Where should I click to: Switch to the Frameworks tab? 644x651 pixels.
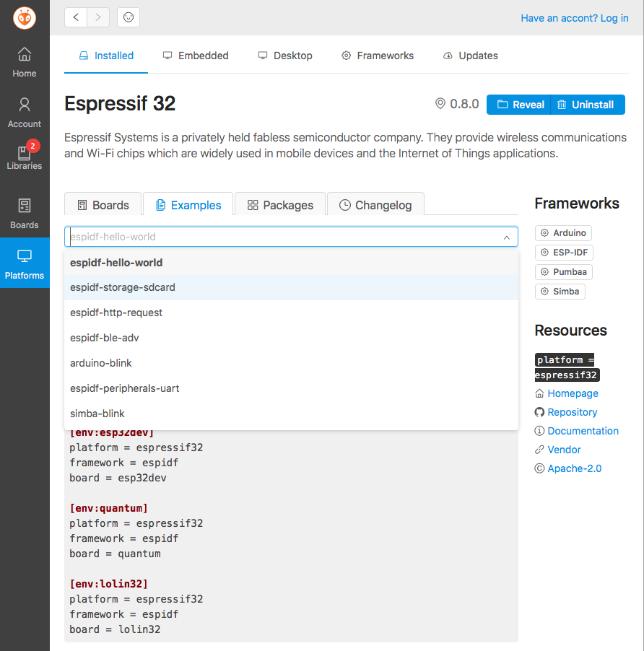click(378, 56)
